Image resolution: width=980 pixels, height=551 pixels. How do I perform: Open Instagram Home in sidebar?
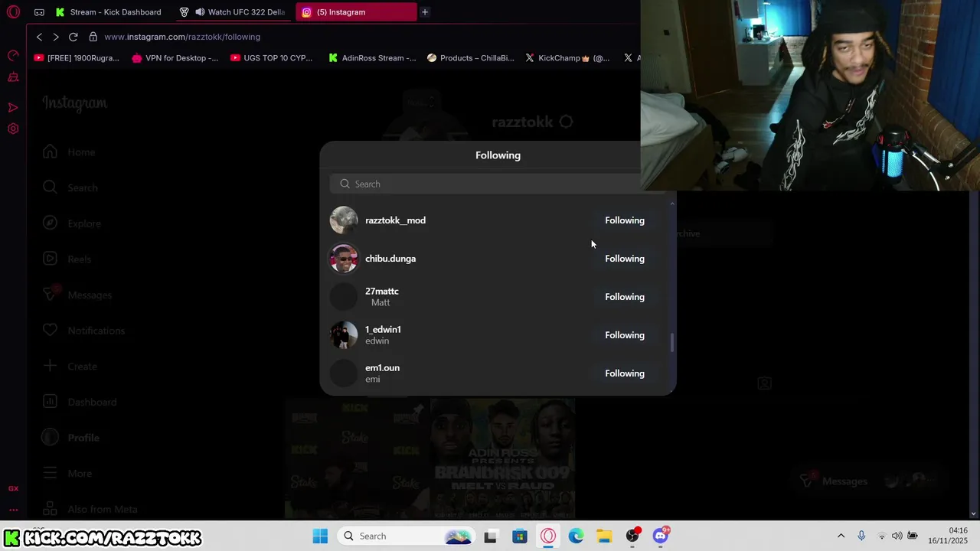[69, 152]
